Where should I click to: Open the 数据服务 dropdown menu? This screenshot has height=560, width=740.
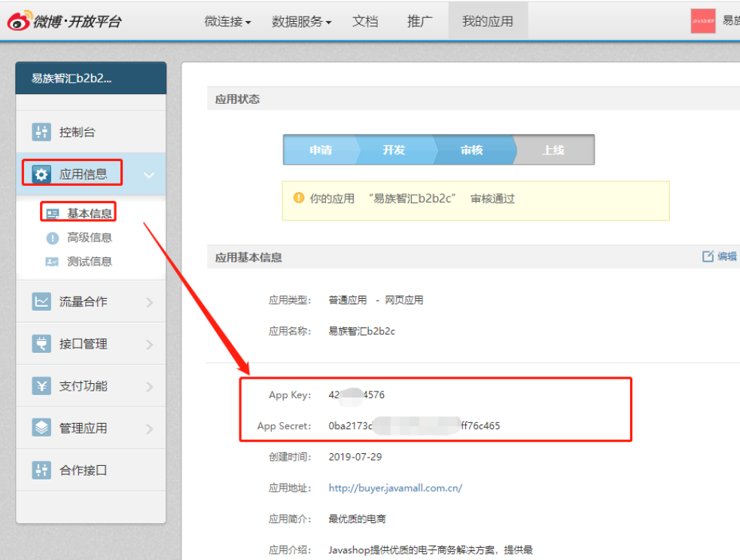point(301,21)
